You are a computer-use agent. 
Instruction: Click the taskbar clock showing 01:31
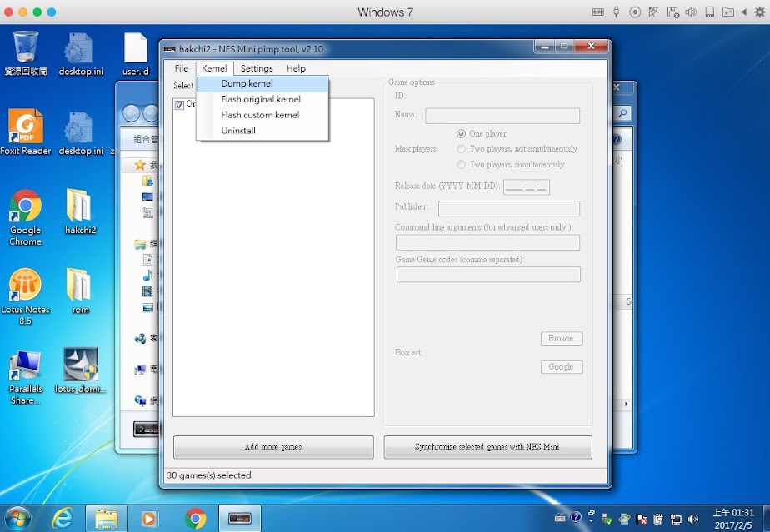733,519
